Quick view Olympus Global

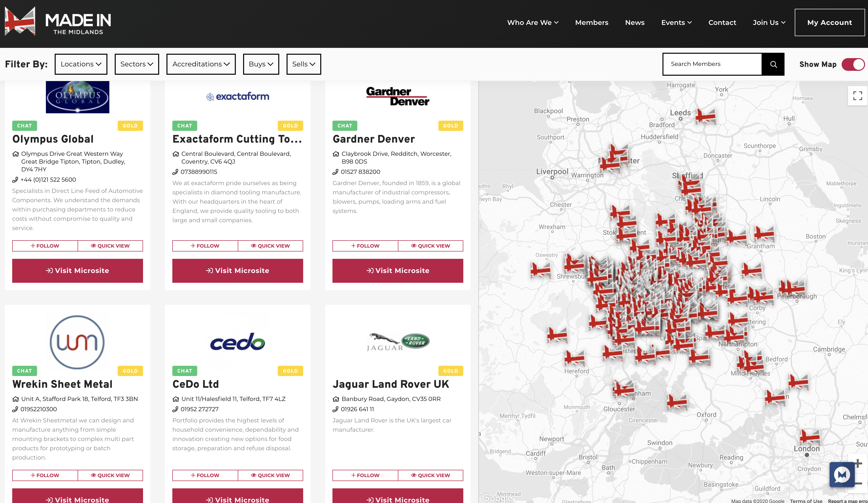coord(110,246)
